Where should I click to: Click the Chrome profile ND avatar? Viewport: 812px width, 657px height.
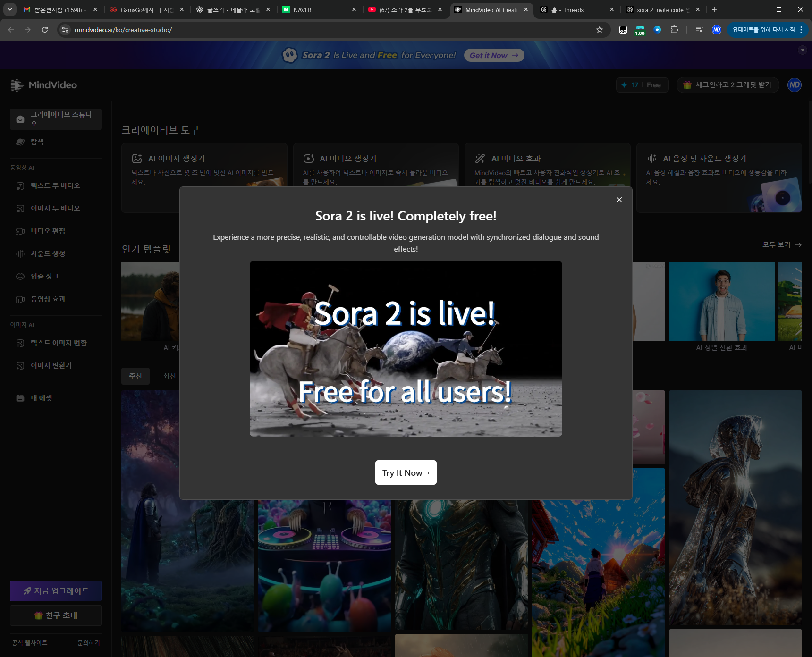[x=717, y=30]
